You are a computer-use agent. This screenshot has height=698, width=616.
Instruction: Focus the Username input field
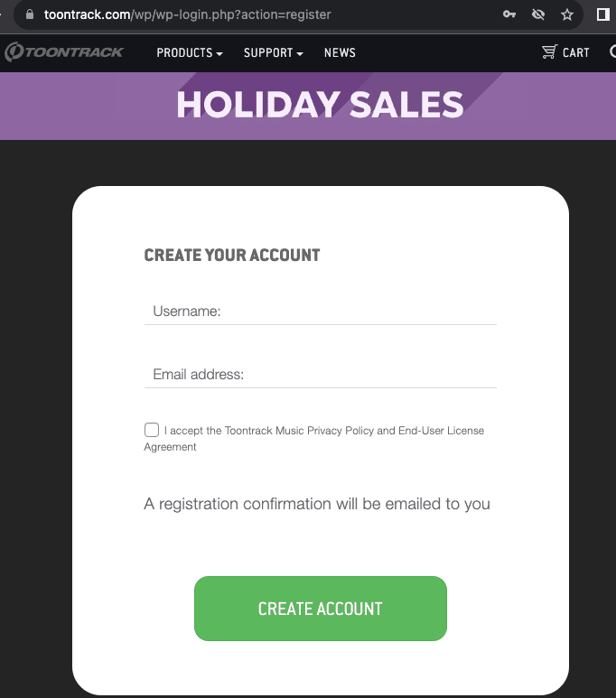pos(321,312)
